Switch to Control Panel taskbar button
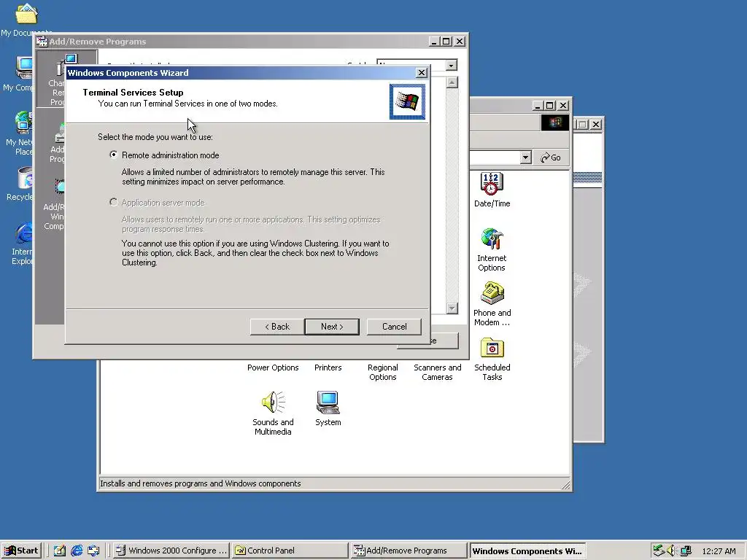The width and height of the screenshot is (747, 560). (290, 551)
